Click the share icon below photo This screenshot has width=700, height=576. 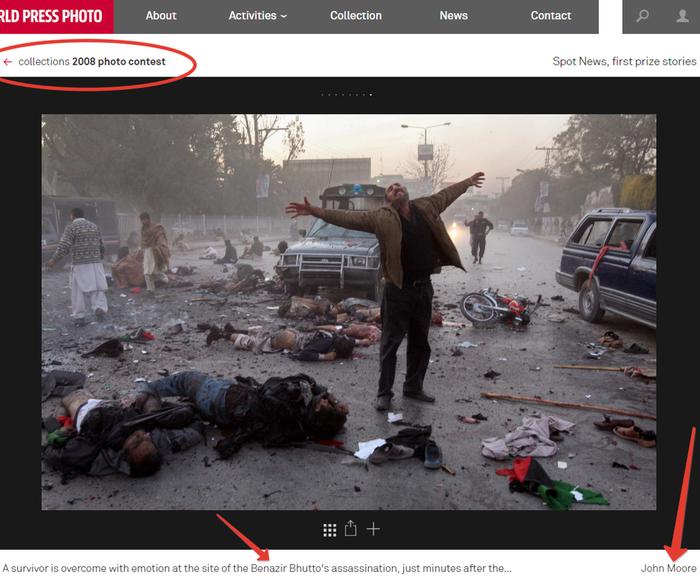351,529
